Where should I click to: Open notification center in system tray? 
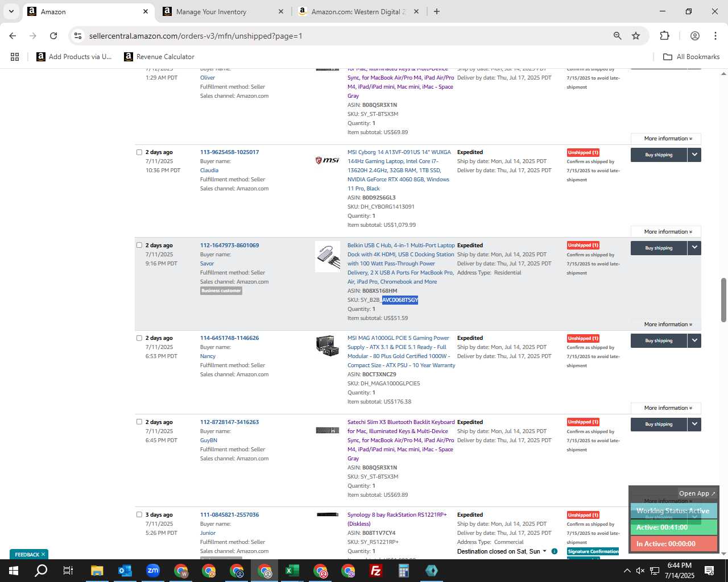pyautogui.click(x=709, y=571)
